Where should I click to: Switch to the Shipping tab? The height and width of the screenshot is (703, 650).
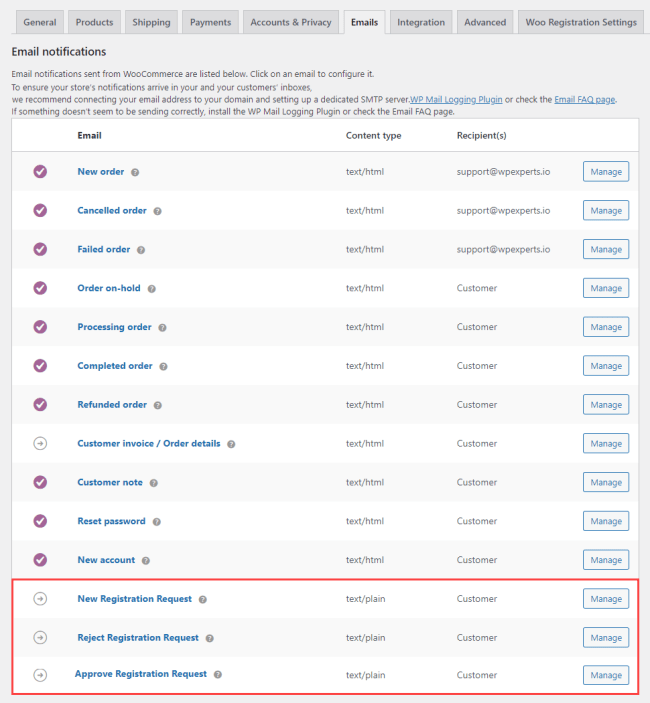pos(151,22)
